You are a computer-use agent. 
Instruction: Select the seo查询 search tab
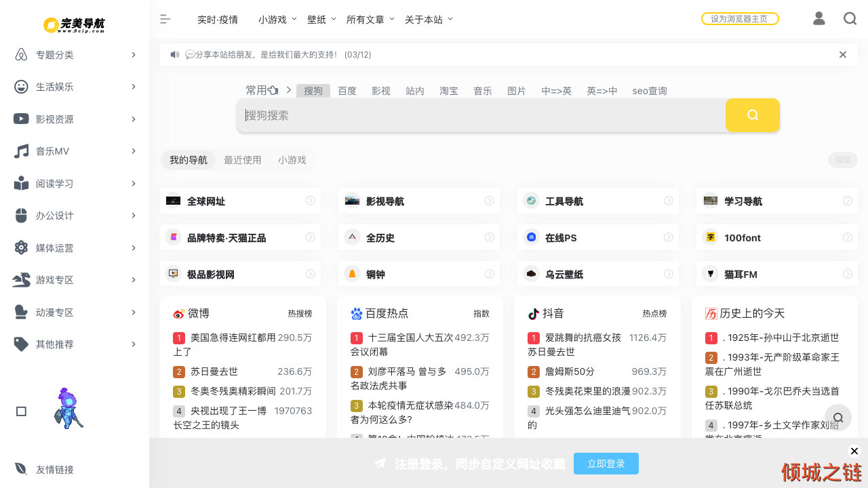(650, 90)
